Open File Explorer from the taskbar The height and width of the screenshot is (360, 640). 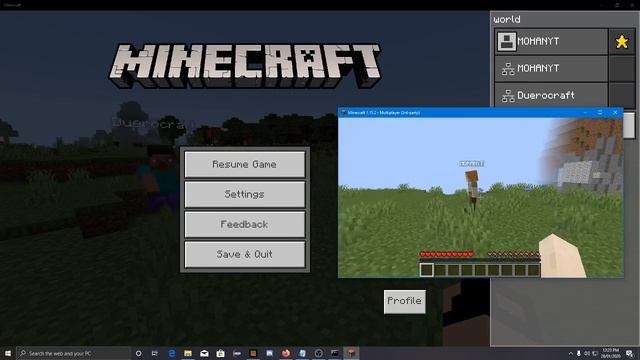tap(188, 353)
